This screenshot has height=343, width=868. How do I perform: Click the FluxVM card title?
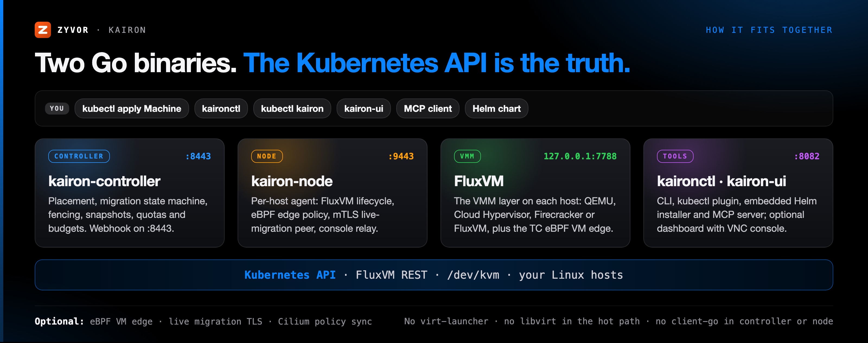(478, 181)
